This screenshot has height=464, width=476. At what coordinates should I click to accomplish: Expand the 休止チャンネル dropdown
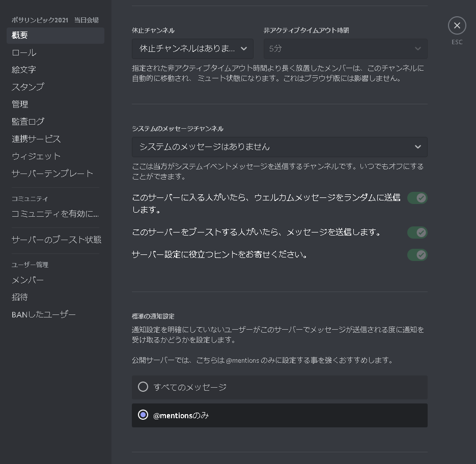tap(192, 49)
